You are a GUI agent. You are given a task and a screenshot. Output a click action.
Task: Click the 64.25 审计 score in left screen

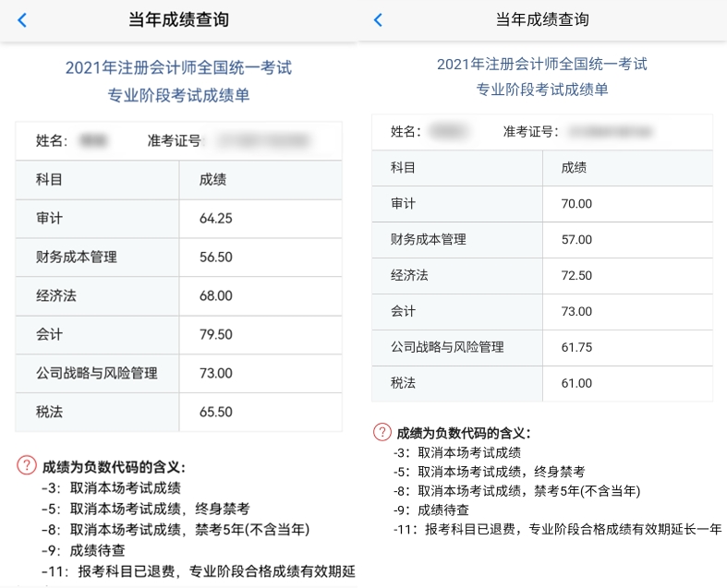pyautogui.click(x=215, y=218)
